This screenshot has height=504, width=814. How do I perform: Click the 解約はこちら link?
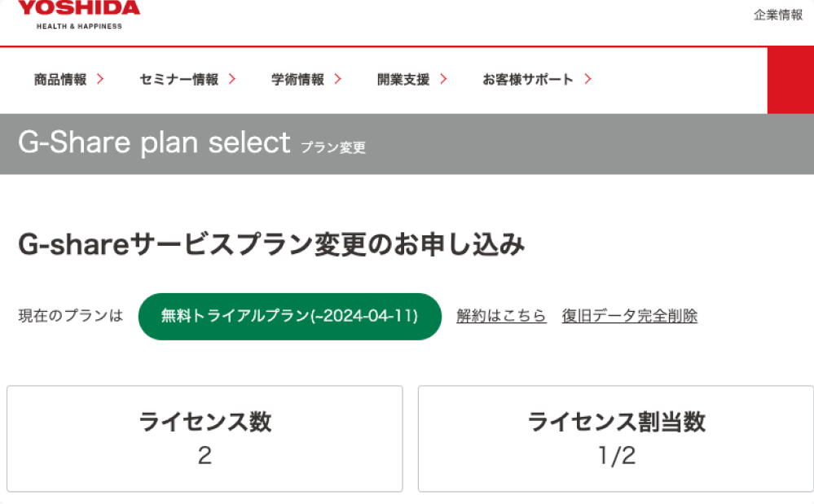[x=501, y=316]
